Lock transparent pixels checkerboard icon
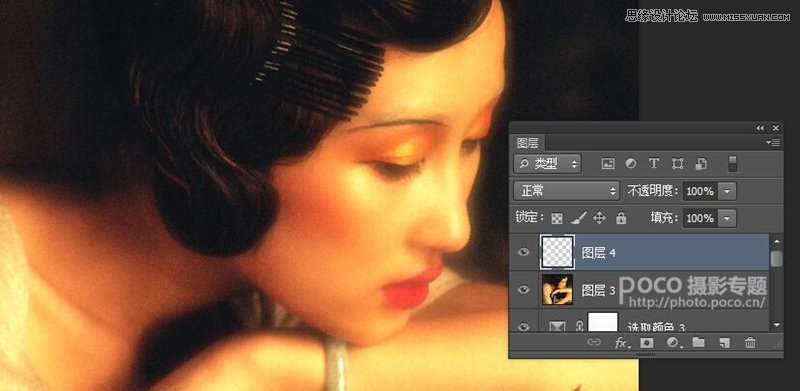The image size is (800, 391). 558,218
